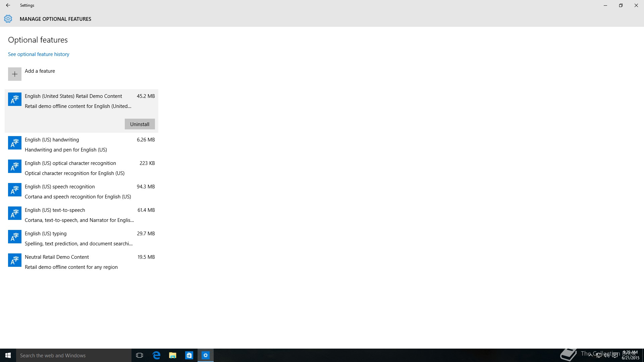
Task: Click the Search the web and Windows box
Action: tap(74, 355)
